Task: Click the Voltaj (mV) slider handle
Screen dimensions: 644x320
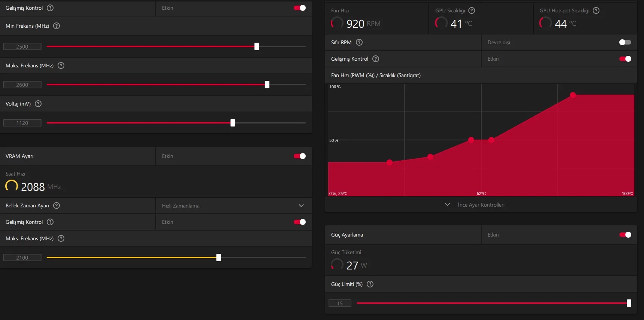Action: point(233,123)
